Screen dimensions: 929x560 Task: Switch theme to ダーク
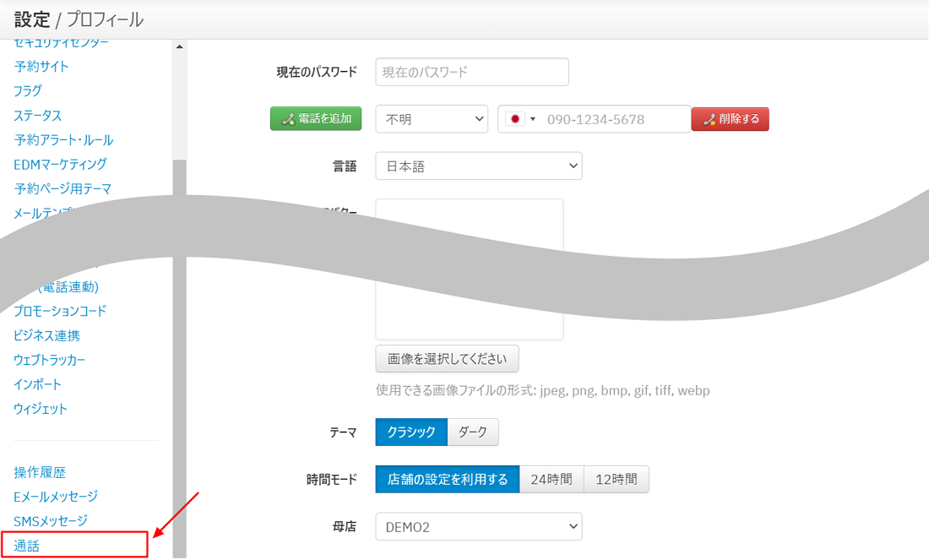pos(473,432)
